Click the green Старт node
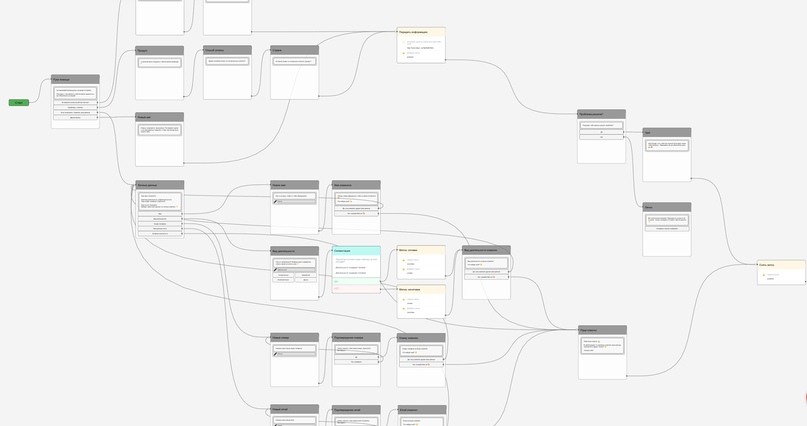Image resolution: width=807 pixels, height=426 pixels. tap(18, 102)
